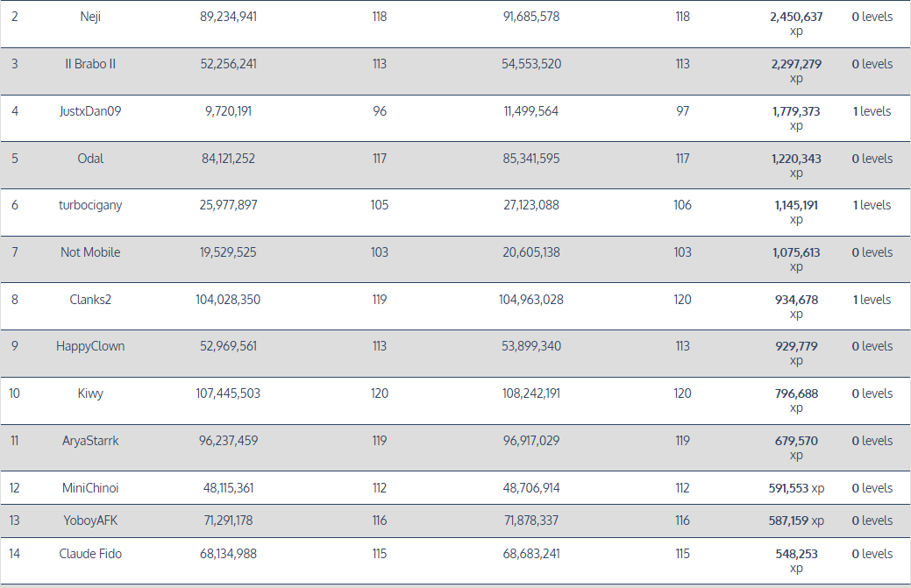Open Odal's player page
This screenshot has height=588, width=911.
[90, 159]
